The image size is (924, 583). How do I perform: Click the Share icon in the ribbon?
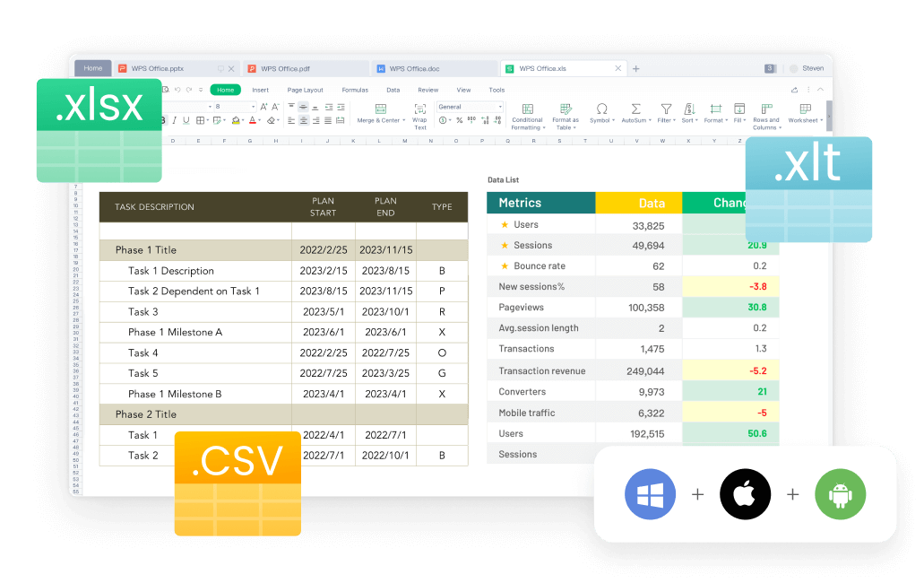pyautogui.click(x=794, y=90)
